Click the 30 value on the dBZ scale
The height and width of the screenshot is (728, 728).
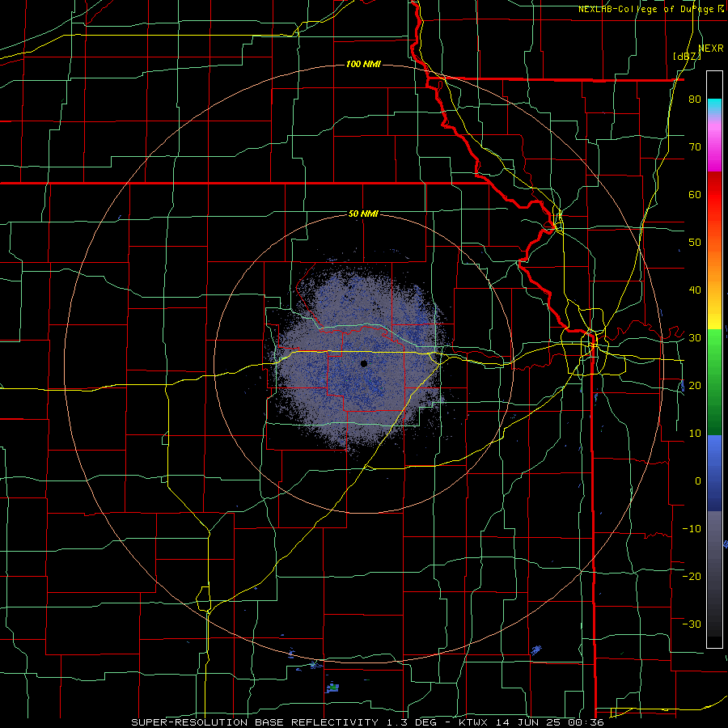coord(695,338)
